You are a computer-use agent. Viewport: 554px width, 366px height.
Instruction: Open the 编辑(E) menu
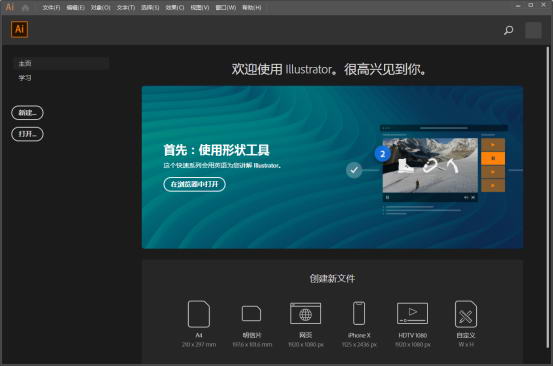tap(76, 7)
